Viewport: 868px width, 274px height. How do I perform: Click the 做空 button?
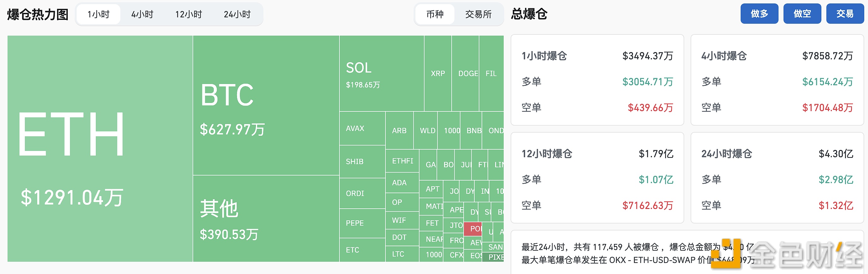(802, 14)
